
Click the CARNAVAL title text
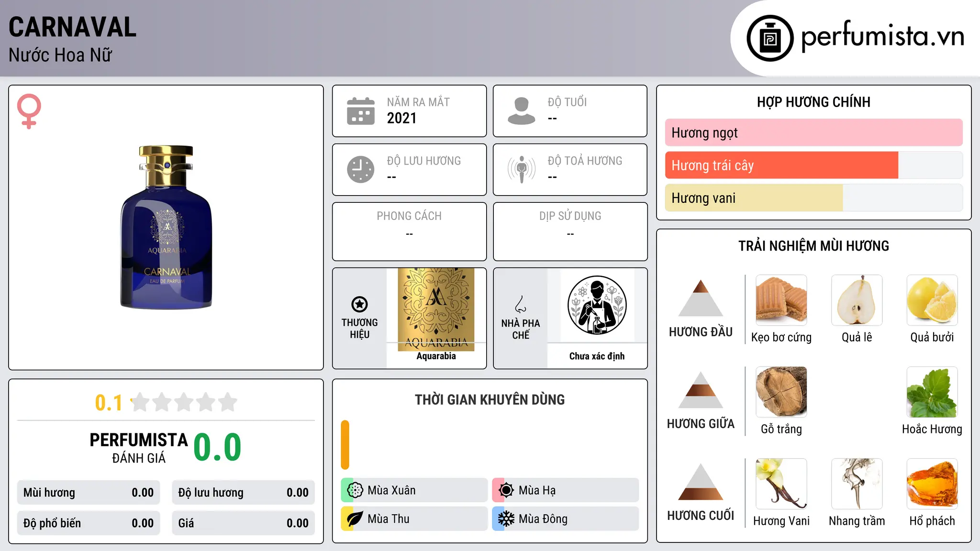click(73, 27)
